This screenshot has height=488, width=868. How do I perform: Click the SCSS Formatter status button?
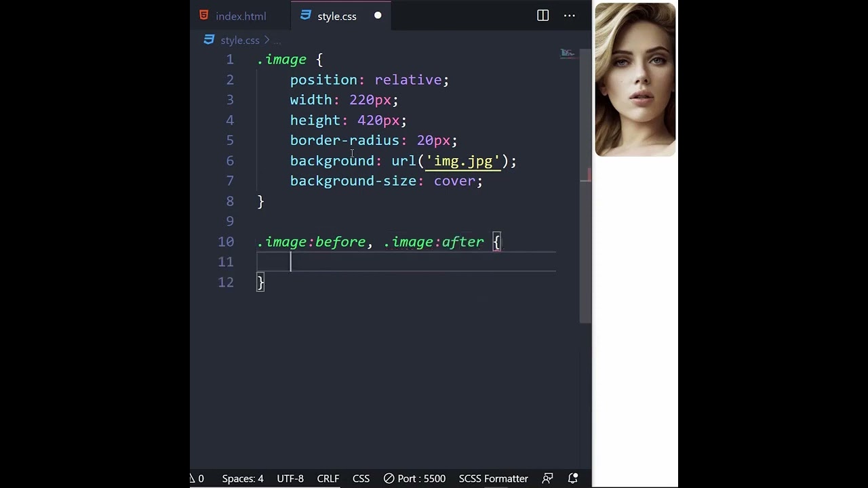point(493,479)
